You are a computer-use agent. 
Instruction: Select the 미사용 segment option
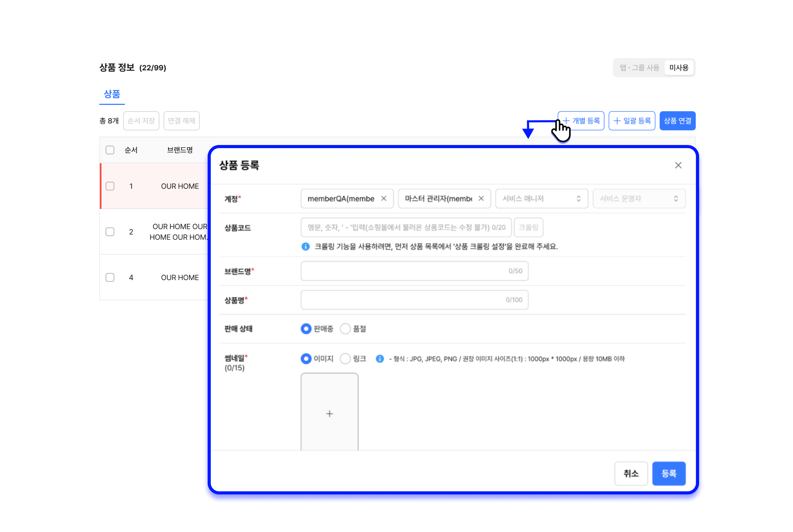(678, 68)
